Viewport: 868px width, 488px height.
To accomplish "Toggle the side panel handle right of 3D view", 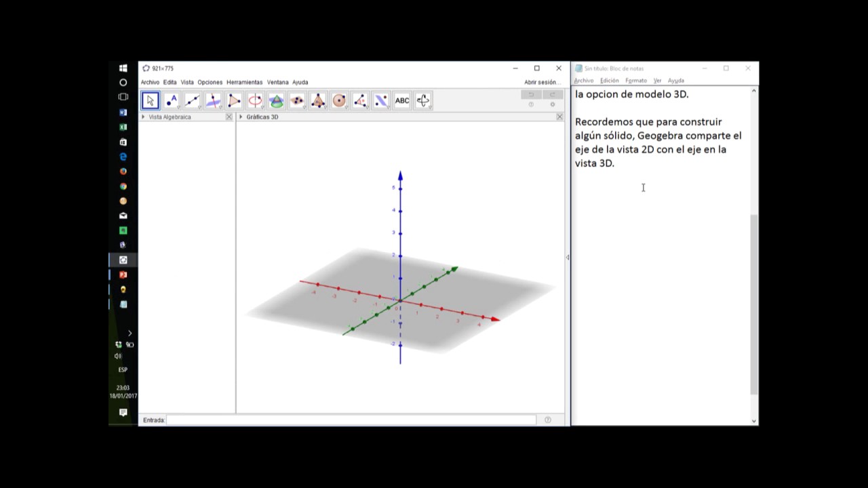I will pos(568,257).
